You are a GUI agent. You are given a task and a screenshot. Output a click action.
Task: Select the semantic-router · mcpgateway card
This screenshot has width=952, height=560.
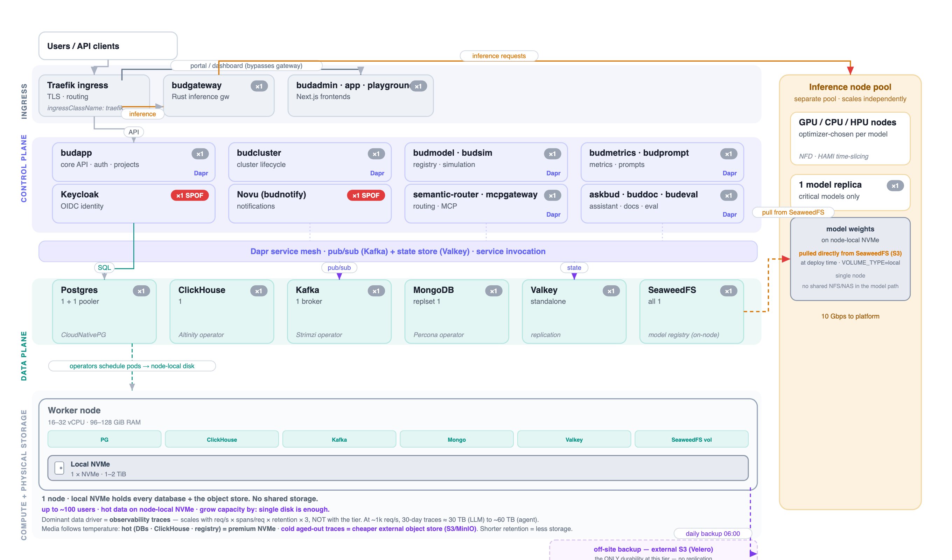tap(486, 204)
